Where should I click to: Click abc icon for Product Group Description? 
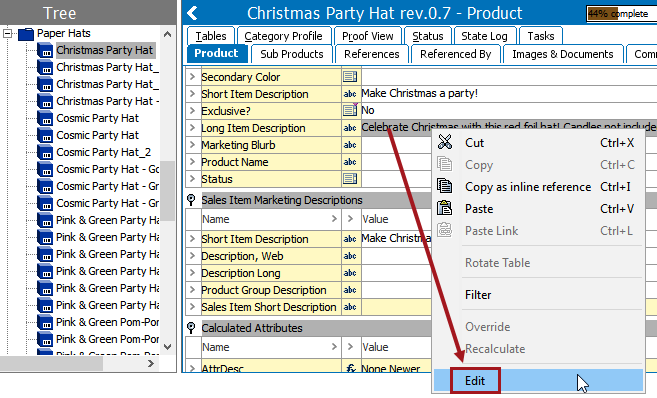tap(350, 290)
